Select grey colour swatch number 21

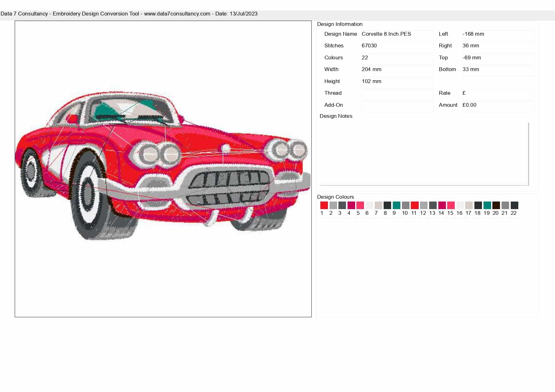[x=505, y=205]
